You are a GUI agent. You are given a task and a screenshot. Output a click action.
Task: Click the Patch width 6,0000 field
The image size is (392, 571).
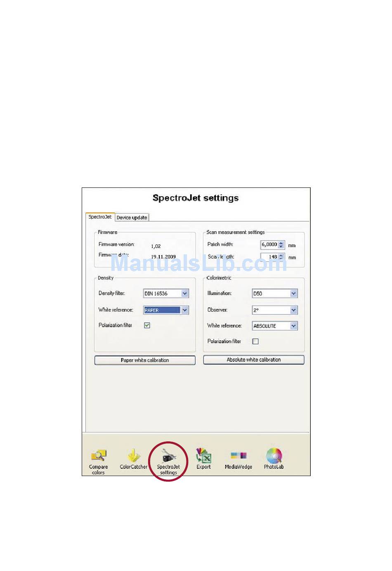[269, 244]
